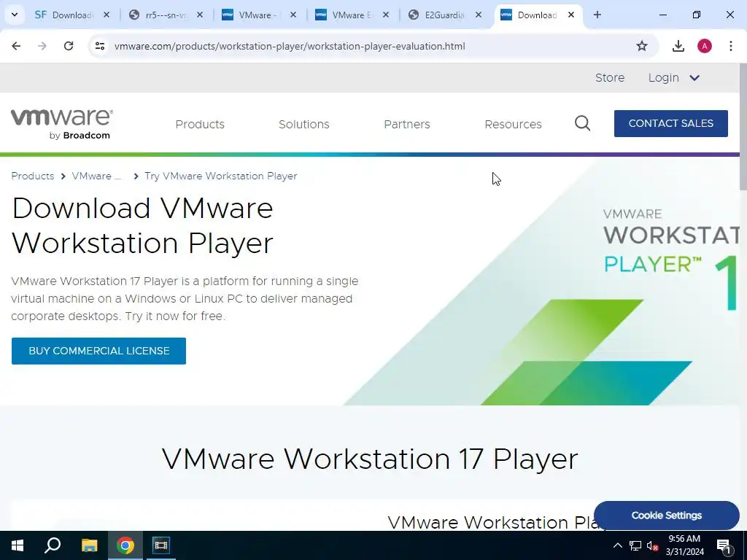Open the Store link
This screenshot has width=747, height=560.
click(610, 77)
